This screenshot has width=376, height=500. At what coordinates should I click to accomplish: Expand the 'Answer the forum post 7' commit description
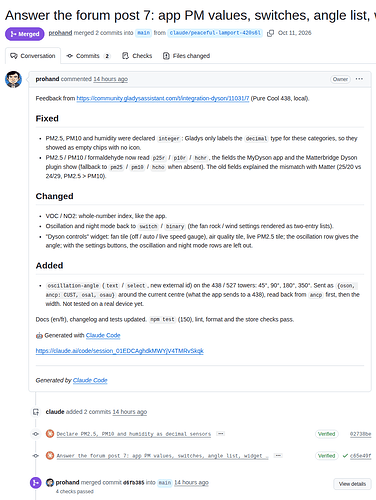[278, 455]
